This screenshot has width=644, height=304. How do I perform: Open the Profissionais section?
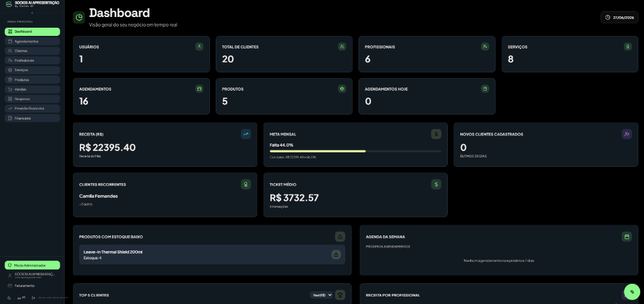pos(32,60)
